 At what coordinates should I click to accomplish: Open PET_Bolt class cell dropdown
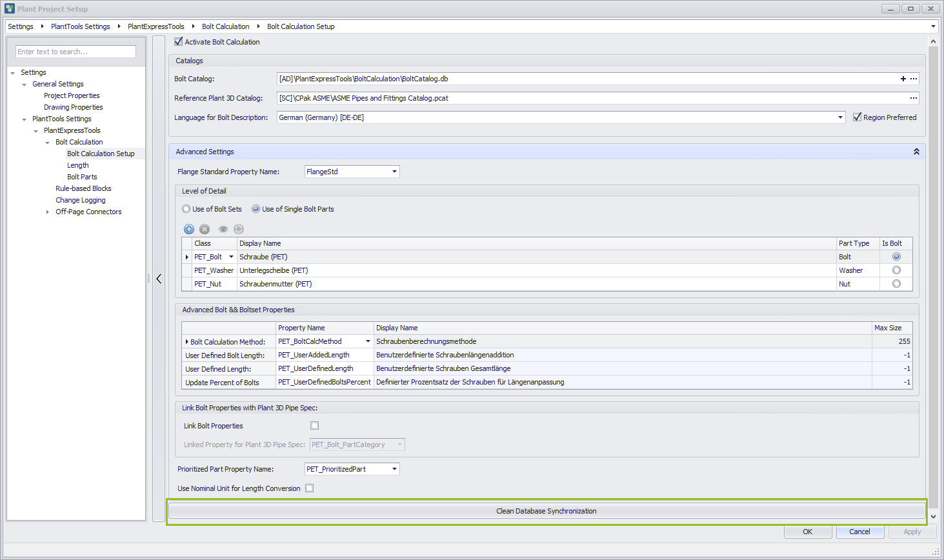(x=231, y=257)
